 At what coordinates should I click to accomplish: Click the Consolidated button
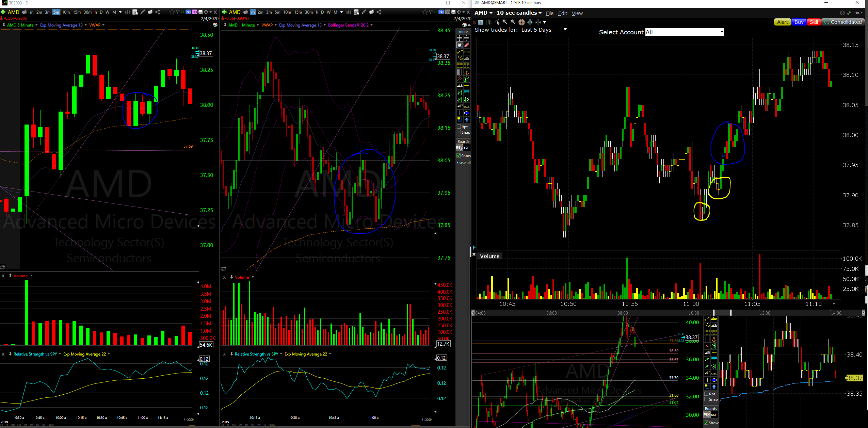coord(843,22)
